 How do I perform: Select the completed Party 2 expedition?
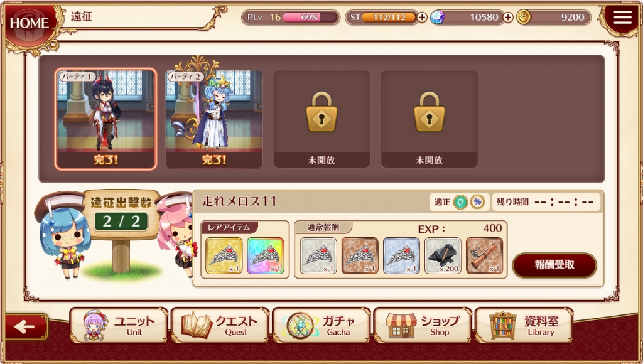(213, 119)
